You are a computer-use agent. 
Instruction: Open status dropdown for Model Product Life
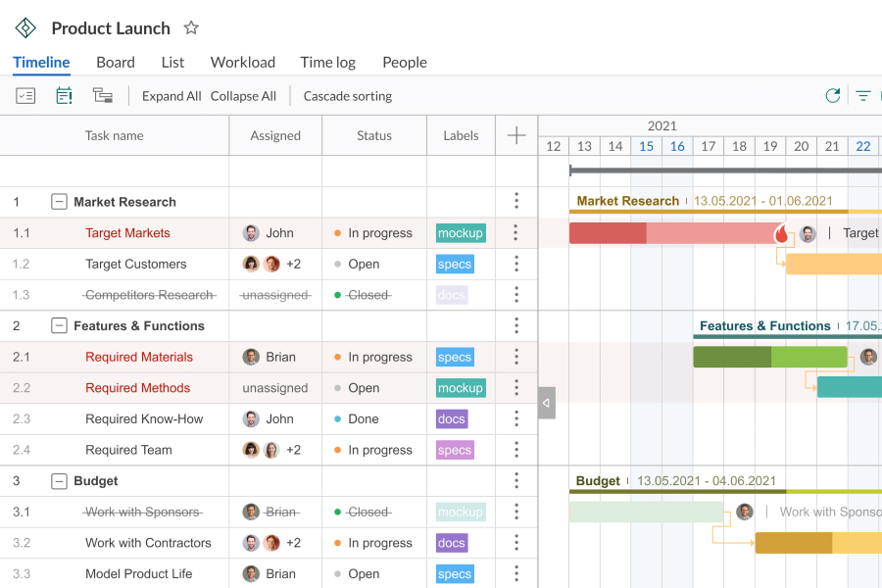(x=357, y=574)
